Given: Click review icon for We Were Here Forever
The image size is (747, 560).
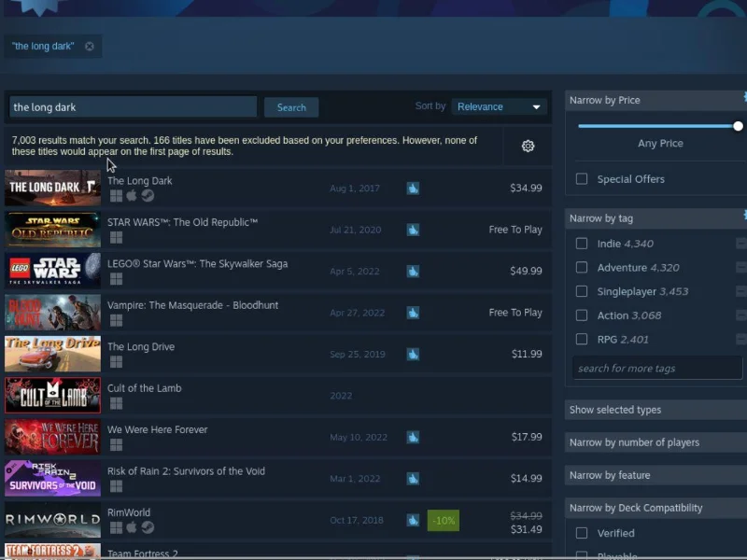Looking at the screenshot, I should click(413, 437).
